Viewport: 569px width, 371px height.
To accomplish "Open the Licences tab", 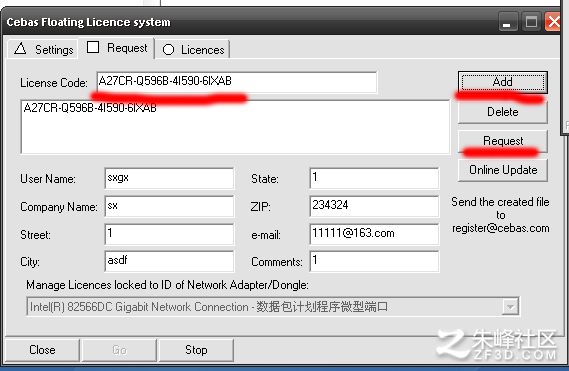I will point(193,49).
